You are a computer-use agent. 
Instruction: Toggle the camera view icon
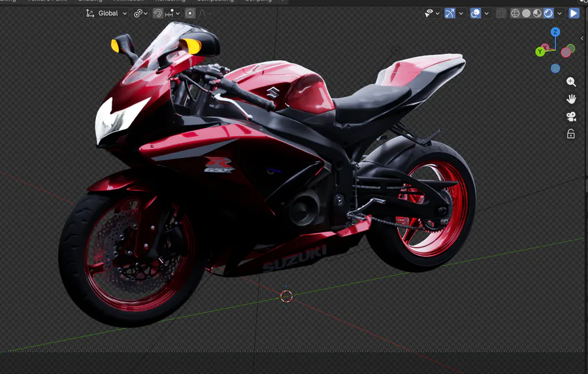571,116
